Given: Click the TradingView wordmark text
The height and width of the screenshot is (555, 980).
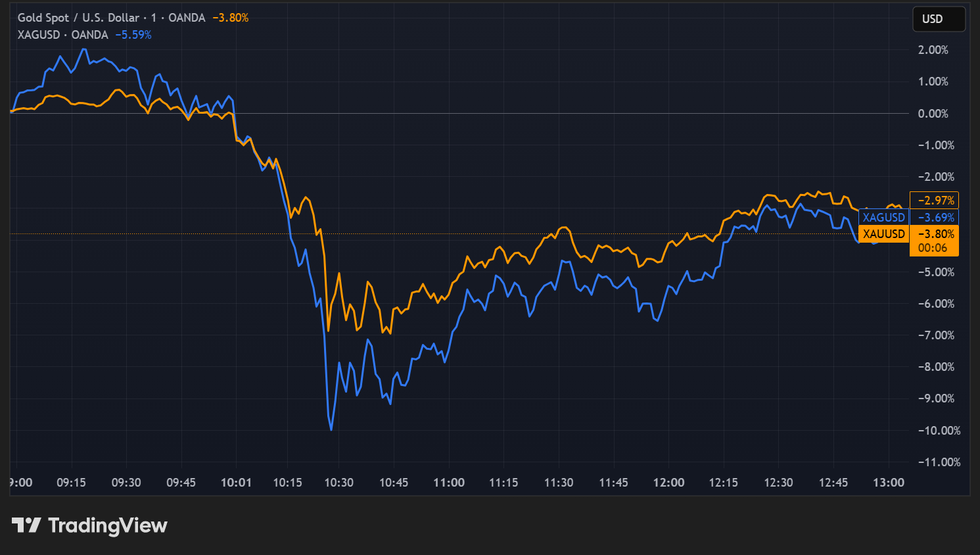Looking at the screenshot, I should coord(108,525).
